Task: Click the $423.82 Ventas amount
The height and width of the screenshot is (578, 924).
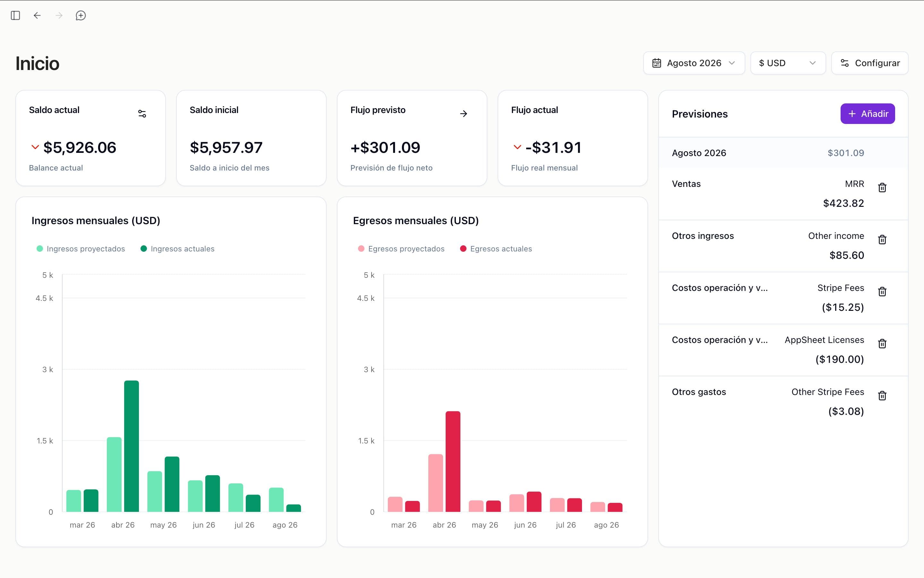Action: [843, 203]
